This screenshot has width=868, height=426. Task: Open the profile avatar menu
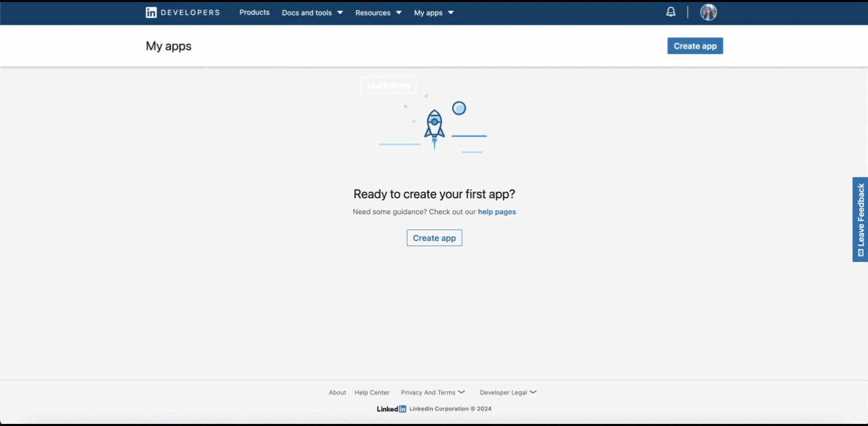708,12
